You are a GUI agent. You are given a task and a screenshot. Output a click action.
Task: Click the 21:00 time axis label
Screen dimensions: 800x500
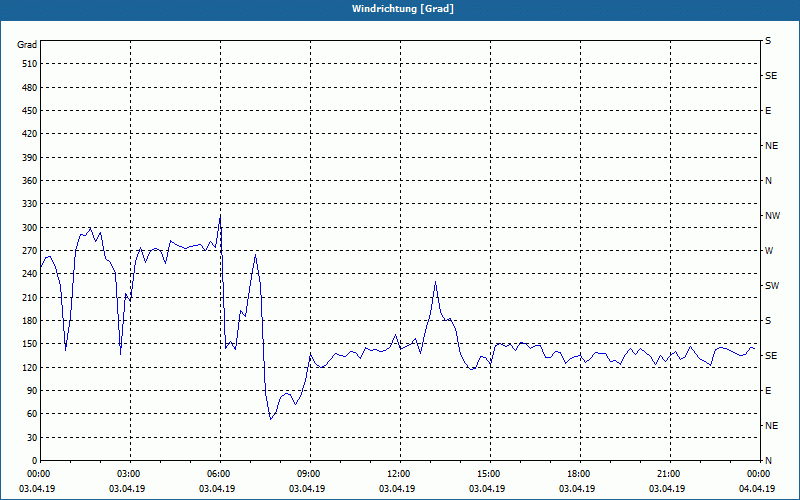pyautogui.click(x=670, y=474)
